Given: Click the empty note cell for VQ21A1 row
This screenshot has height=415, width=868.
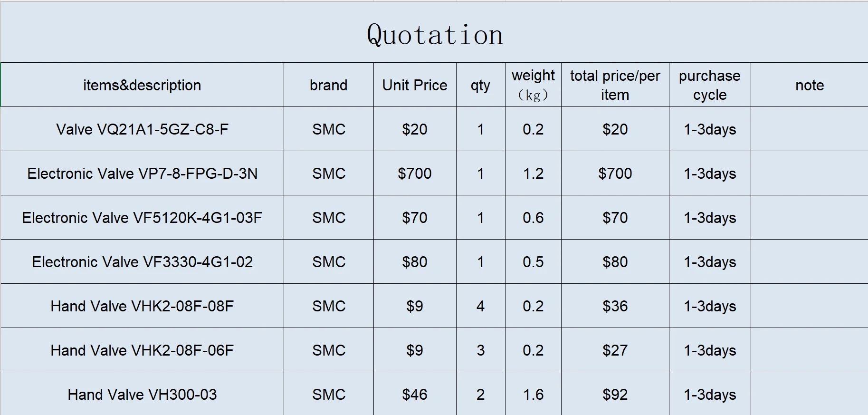Looking at the screenshot, I should 810,129.
